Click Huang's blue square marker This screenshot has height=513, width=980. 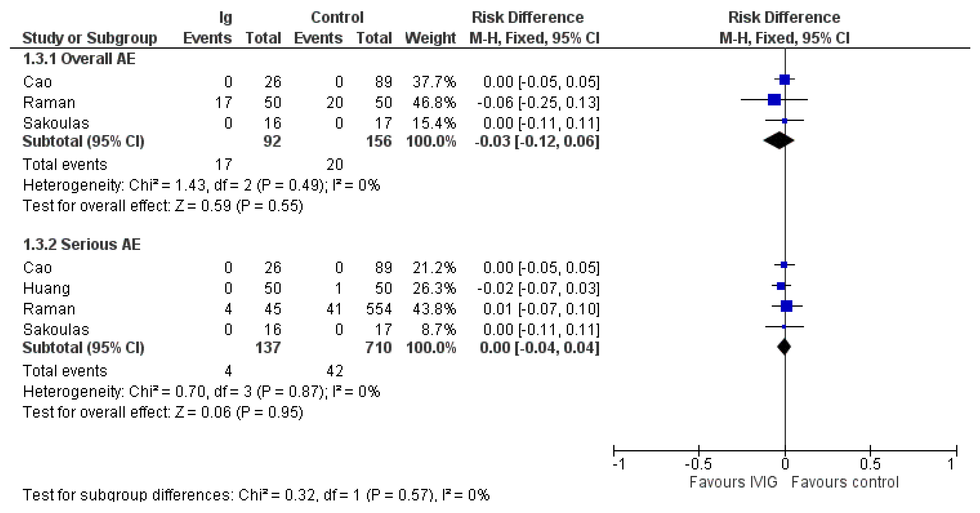781,285
